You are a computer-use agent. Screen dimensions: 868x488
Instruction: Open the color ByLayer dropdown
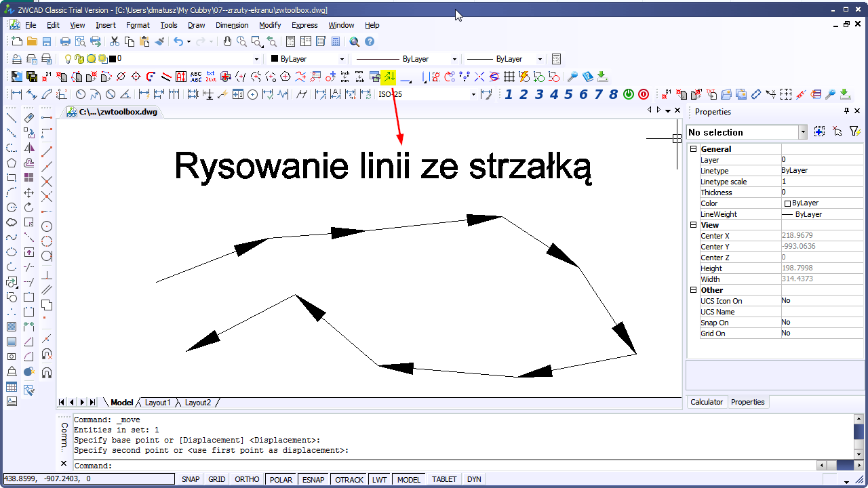click(341, 59)
